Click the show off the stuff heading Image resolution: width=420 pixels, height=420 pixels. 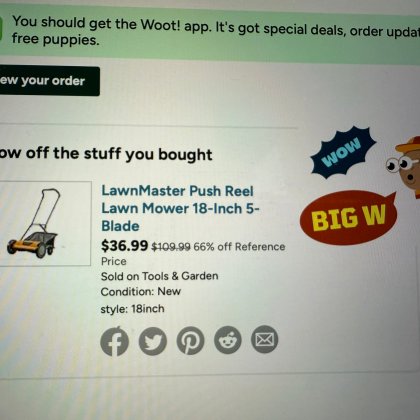pyautogui.click(x=106, y=154)
